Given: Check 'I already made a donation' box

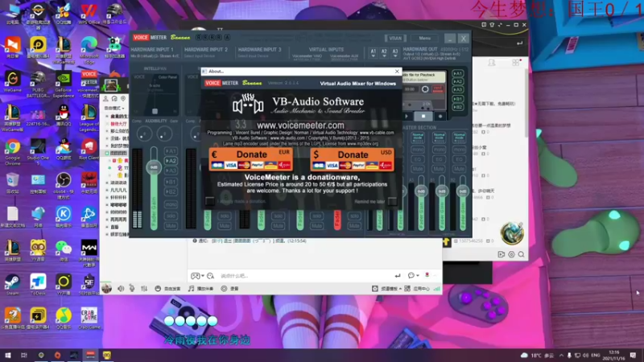Looking at the screenshot, I should tap(210, 201).
